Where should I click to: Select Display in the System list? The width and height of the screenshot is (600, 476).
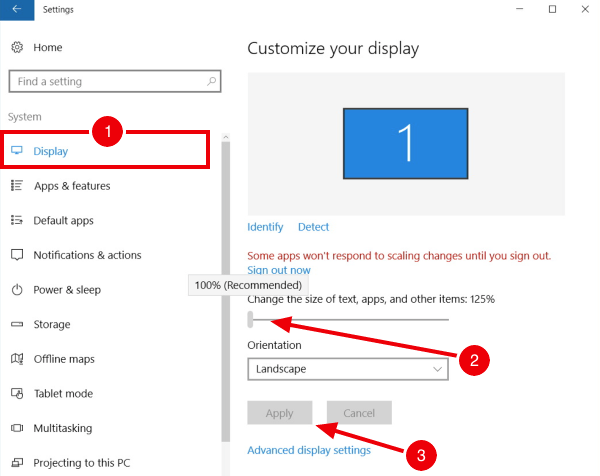105,150
